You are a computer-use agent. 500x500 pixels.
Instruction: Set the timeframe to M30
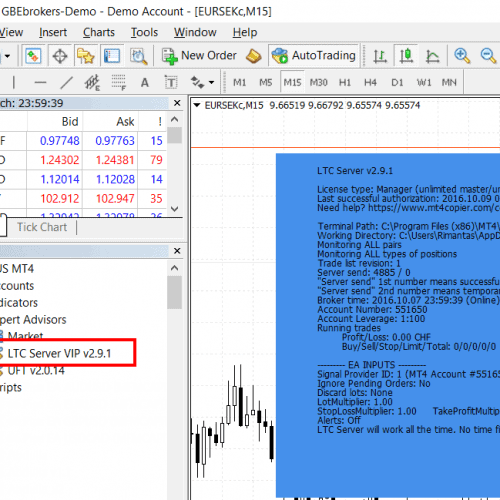coord(319,82)
